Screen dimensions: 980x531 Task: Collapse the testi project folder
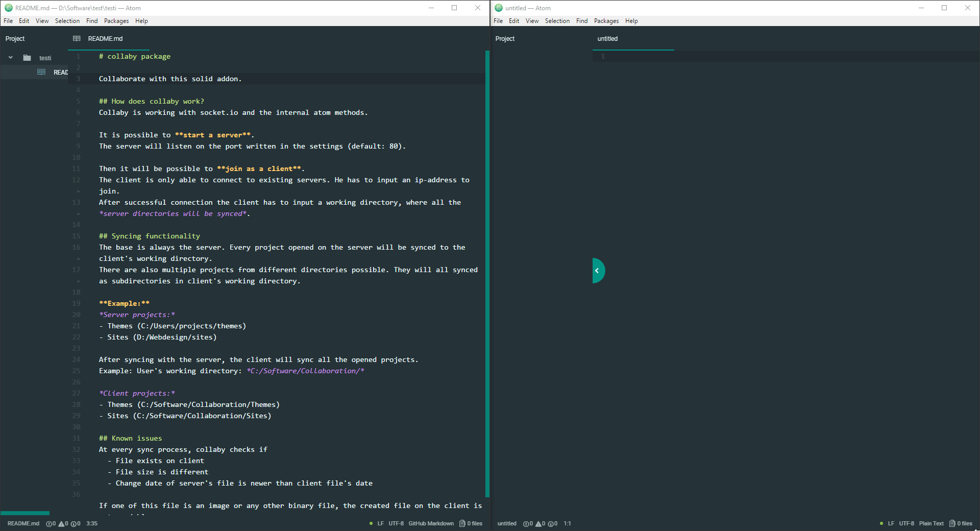11,58
